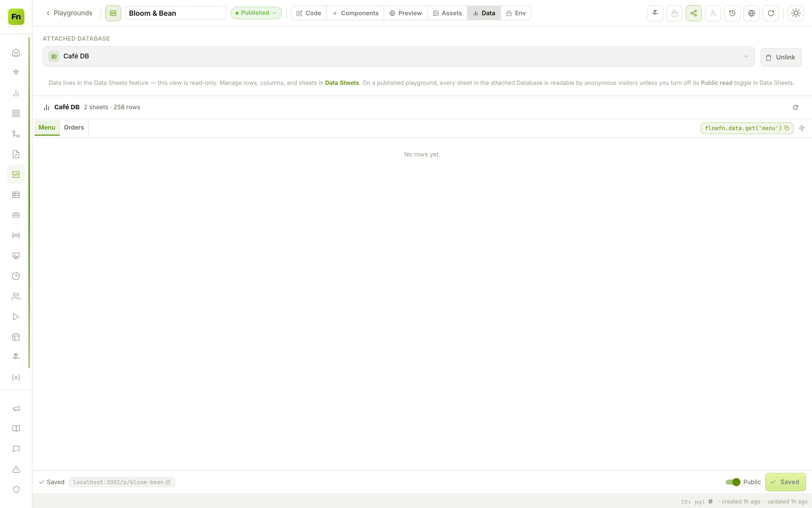Edit the Bloom & Bean name field
The image size is (812, 508).
176,13
